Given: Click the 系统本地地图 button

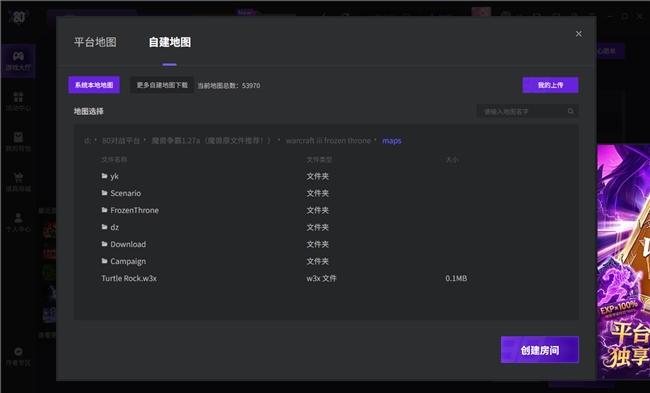Looking at the screenshot, I should (94, 85).
